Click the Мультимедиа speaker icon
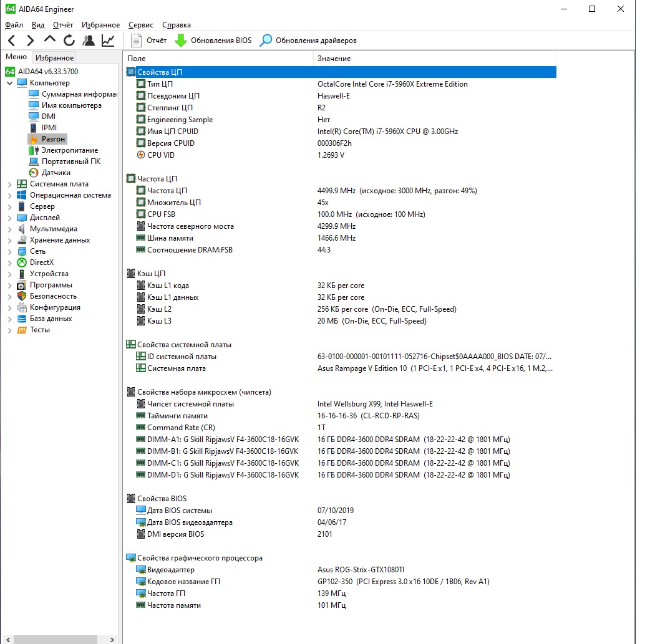This screenshot has width=650, height=644. click(x=22, y=229)
